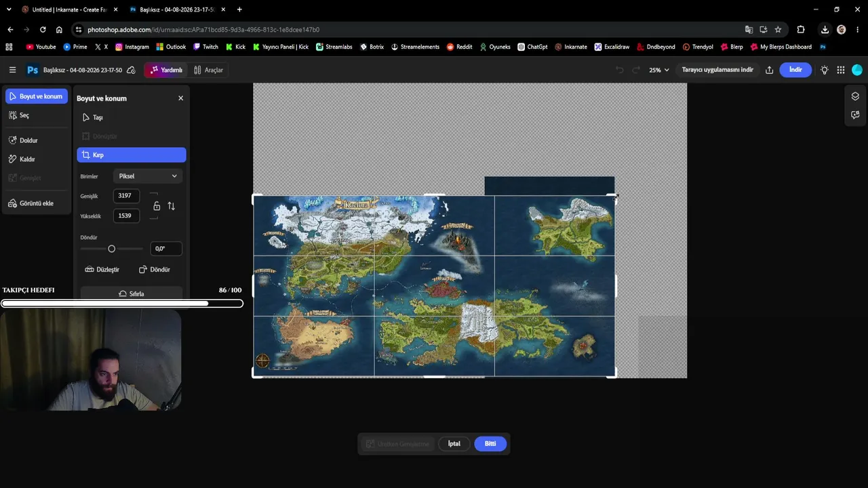Image resolution: width=868 pixels, height=488 pixels.
Task: Cancel the crop with İptal button
Action: [x=454, y=444]
